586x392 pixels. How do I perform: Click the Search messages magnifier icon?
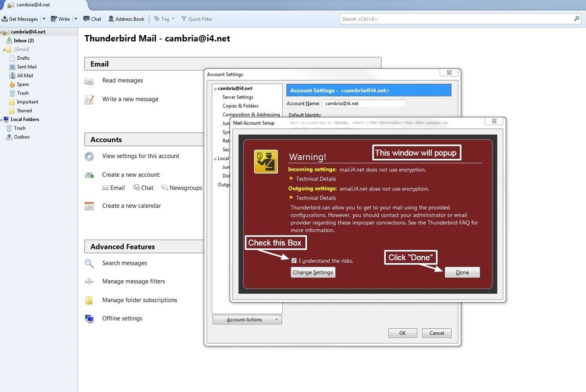point(89,264)
